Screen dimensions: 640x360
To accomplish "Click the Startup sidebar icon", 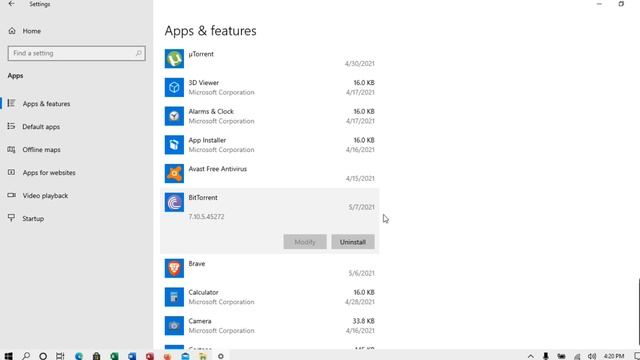I will pos(11,218).
